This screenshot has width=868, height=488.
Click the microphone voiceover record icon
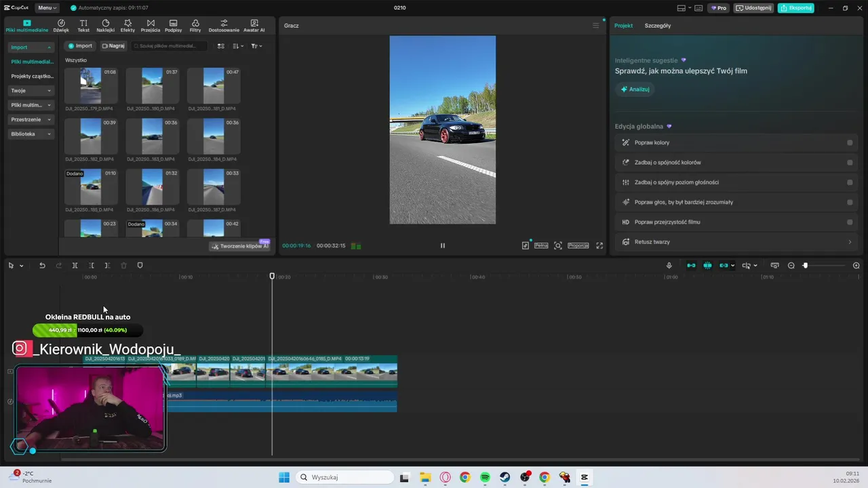[x=669, y=266]
